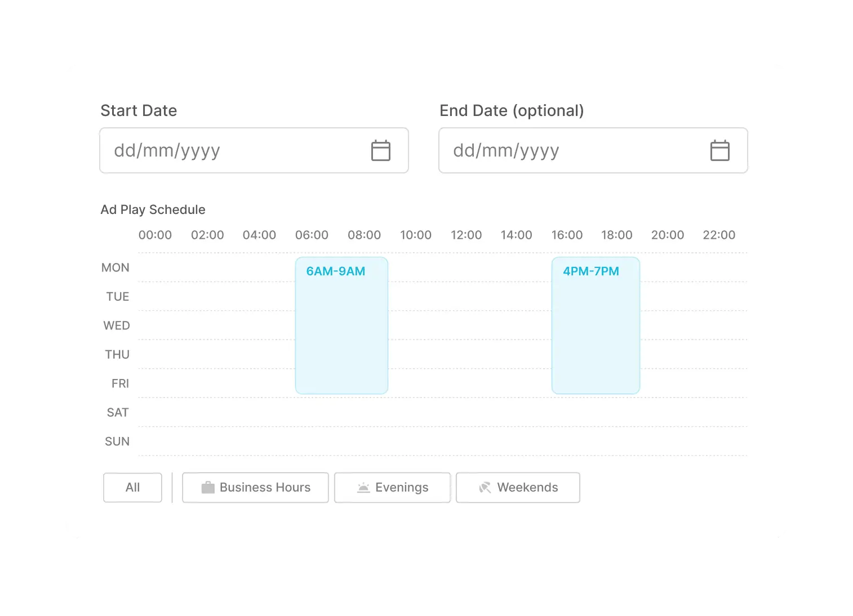Viewport: 853px width, 616px height.
Task: Select the 6AM-9AM schedule block
Action: (x=341, y=325)
